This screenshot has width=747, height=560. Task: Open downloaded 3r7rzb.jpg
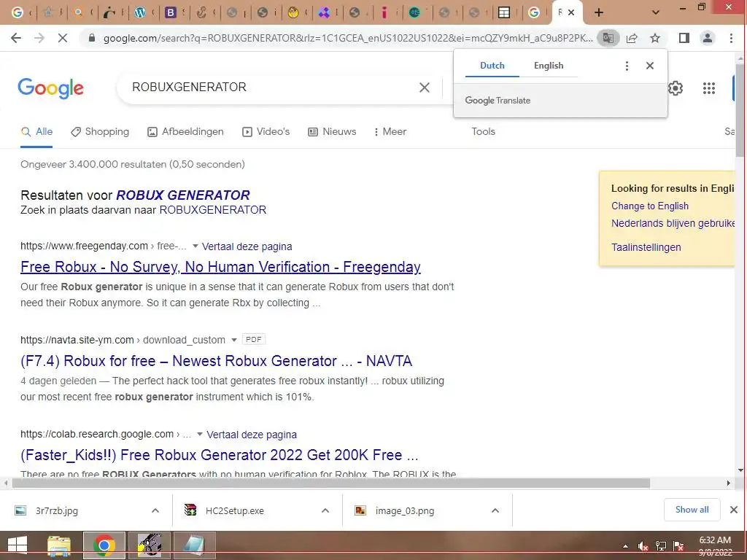57,511
